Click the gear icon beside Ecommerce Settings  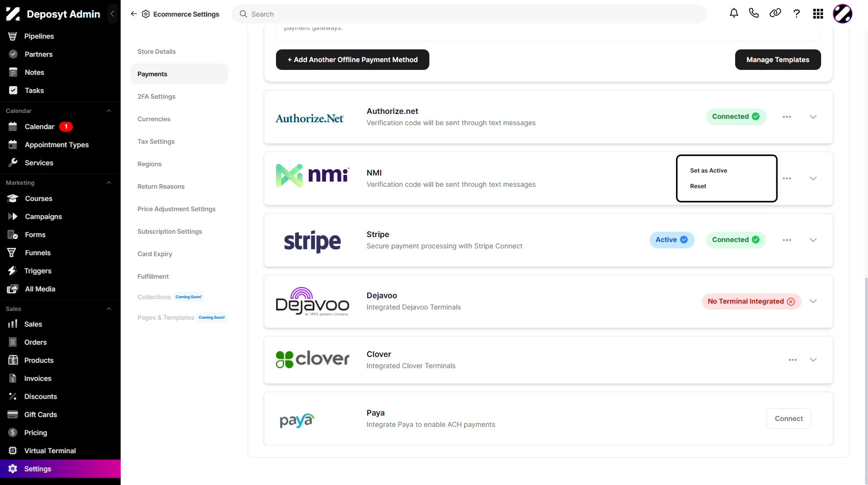(146, 14)
